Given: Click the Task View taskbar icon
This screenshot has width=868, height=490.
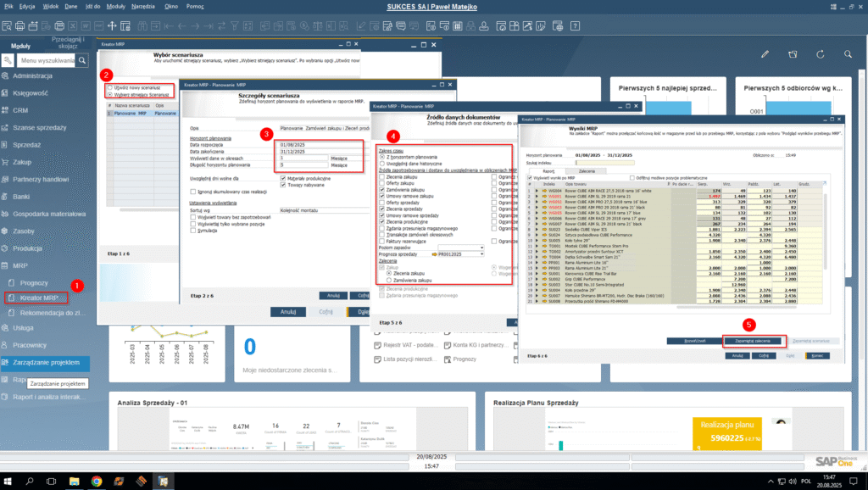Looking at the screenshot, I should point(52,482).
